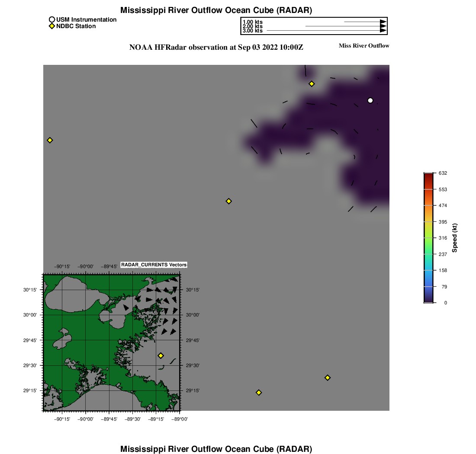Click the dark red top of Speed colorbar
The width and height of the screenshot is (476, 454).
click(428, 175)
